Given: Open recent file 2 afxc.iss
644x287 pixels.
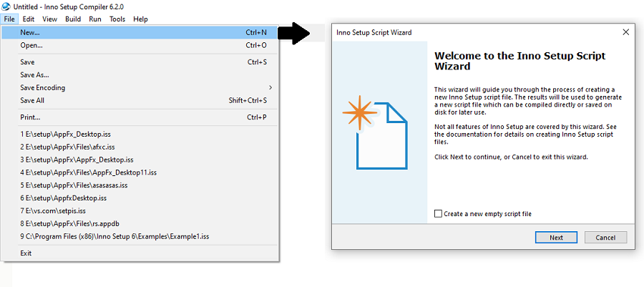Looking at the screenshot, I should tap(140, 147).
